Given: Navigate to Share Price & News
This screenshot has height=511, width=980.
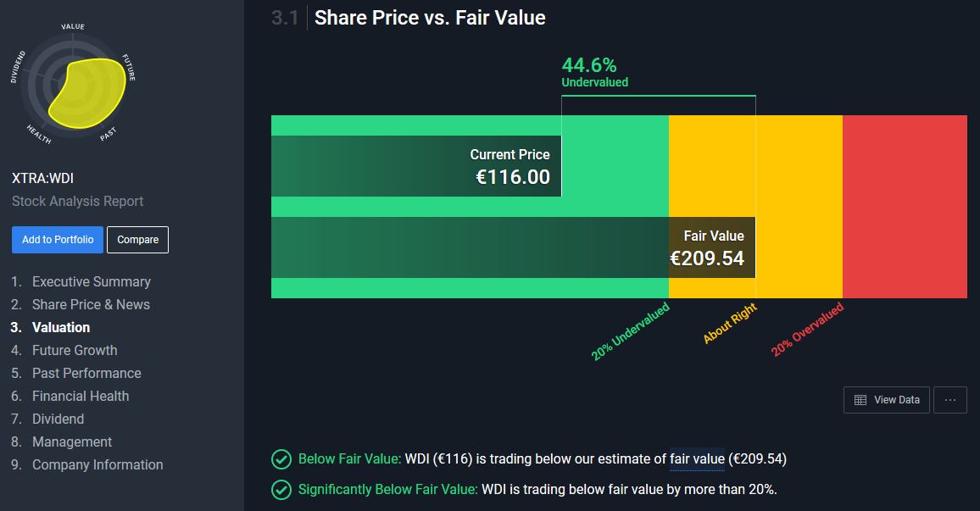Looking at the screenshot, I should [91, 304].
